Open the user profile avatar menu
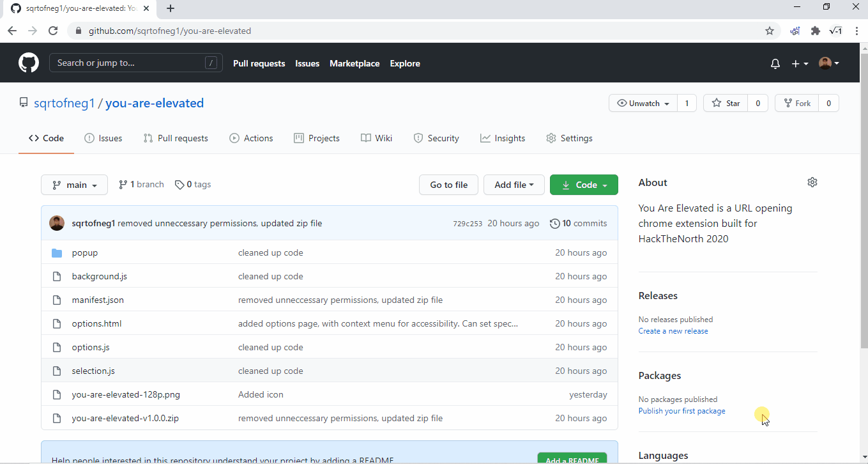 tap(829, 63)
